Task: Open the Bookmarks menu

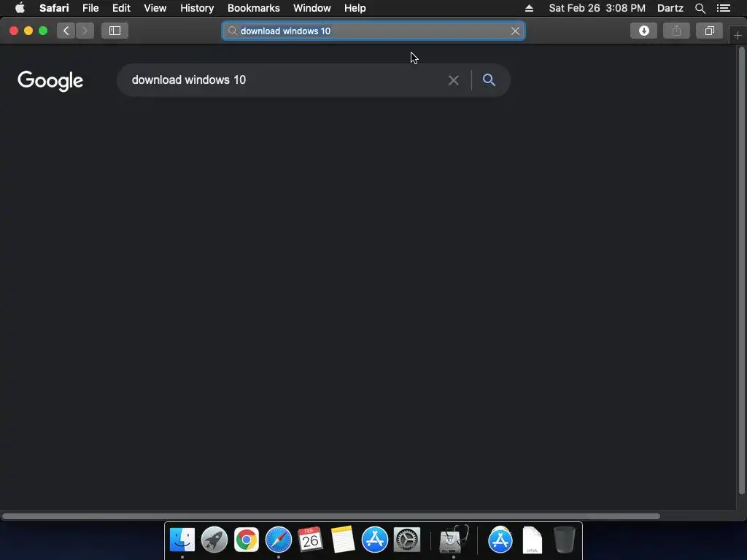Action: click(x=253, y=8)
